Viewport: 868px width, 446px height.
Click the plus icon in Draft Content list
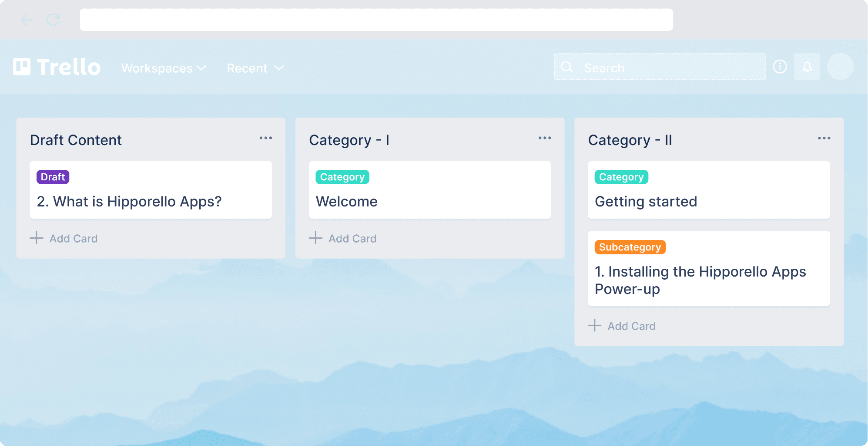pos(37,238)
